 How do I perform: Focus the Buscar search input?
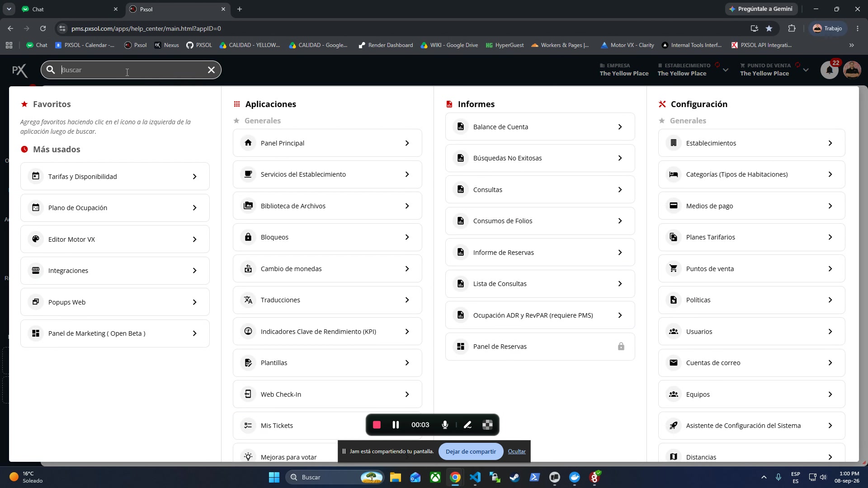(131, 70)
